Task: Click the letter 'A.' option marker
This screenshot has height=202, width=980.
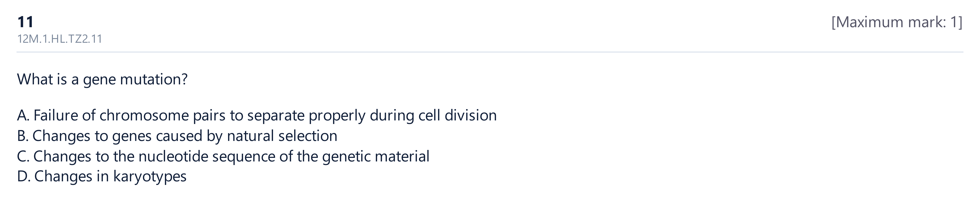Action: click(x=23, y=115)
